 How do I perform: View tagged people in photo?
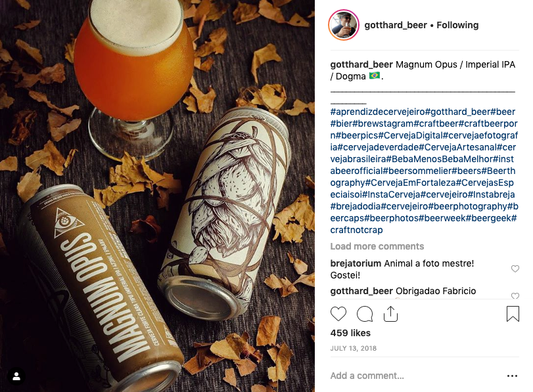[16, 376]
